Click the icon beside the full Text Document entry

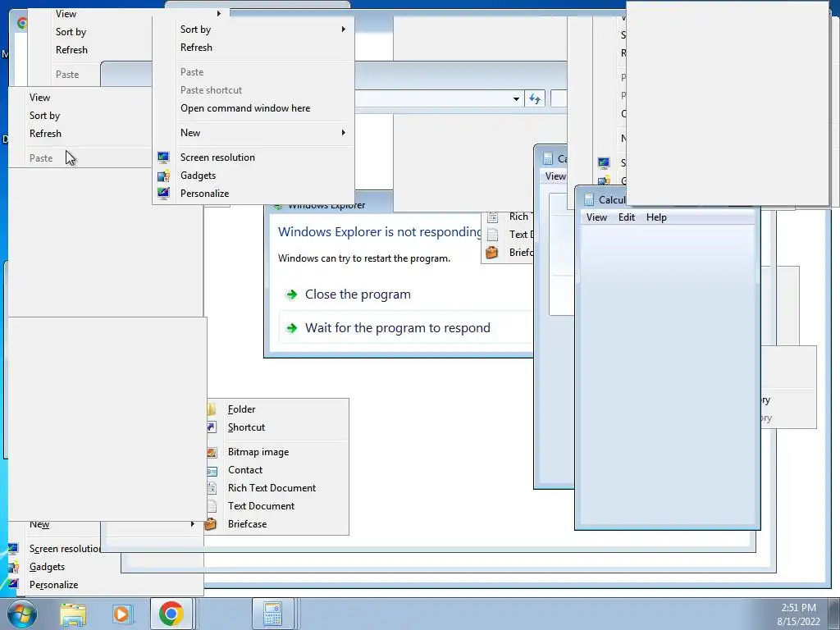tap(212, 506)
